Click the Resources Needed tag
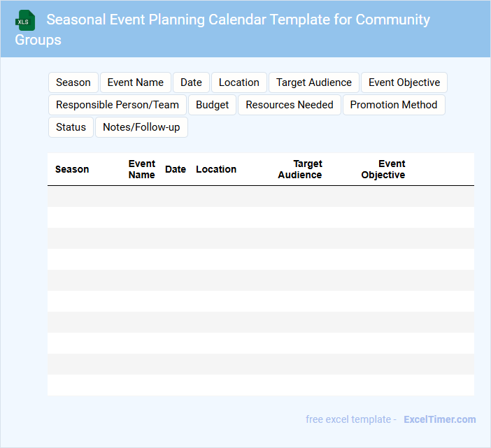 [x=290, y=105]
